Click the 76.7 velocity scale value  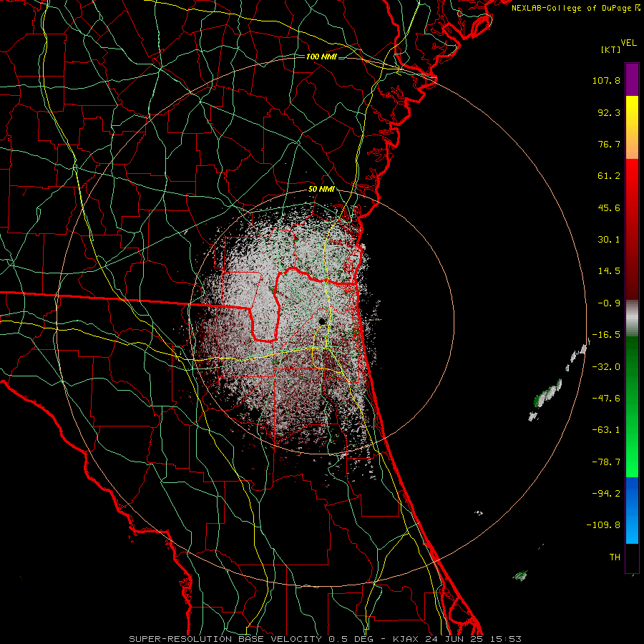609,144
